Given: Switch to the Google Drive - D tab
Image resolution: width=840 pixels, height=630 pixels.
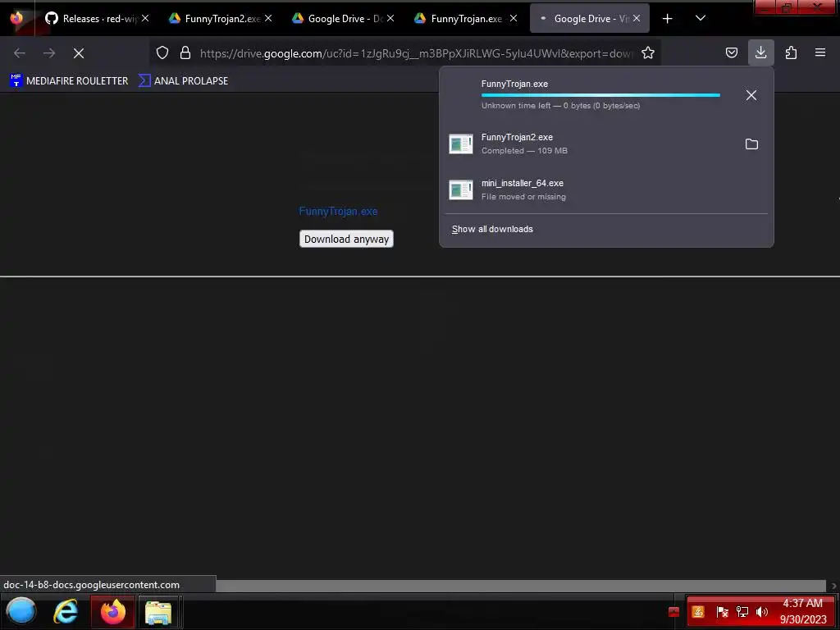Looking at the screenshot, I should 343,19.
